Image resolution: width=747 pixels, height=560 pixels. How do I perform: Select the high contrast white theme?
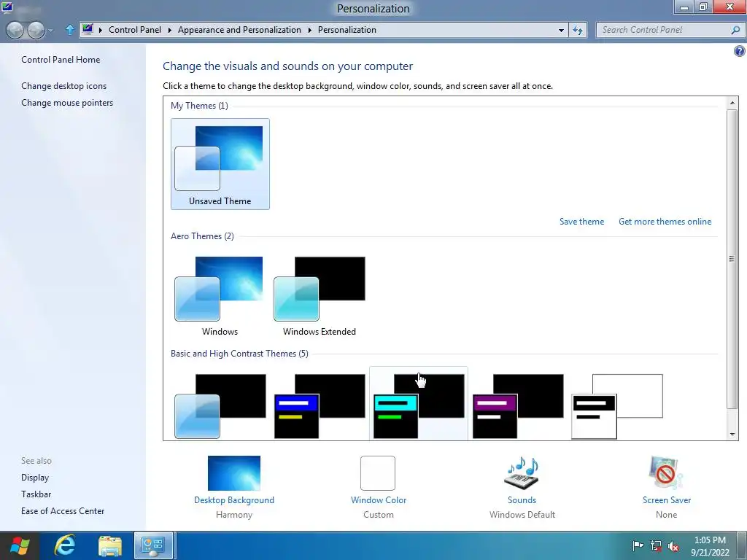coord(617,405)
